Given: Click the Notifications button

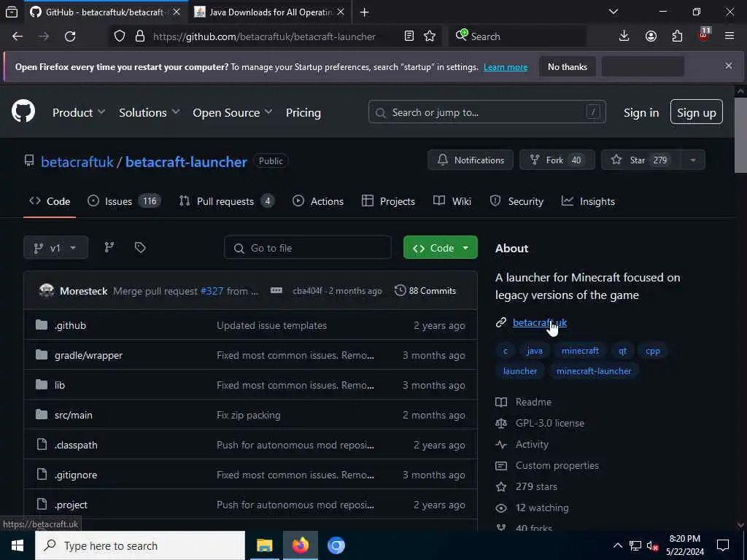Looking at the screenshot, I should pos(471,160).
